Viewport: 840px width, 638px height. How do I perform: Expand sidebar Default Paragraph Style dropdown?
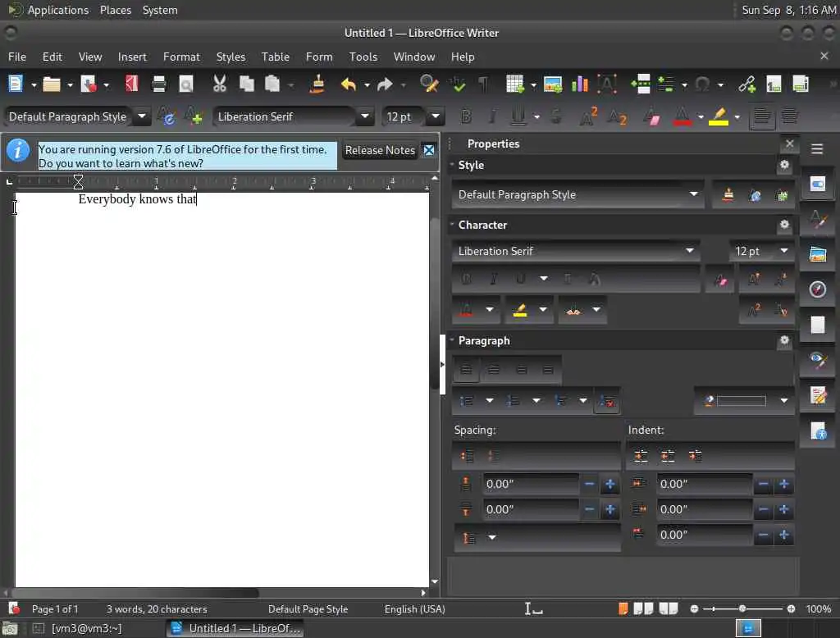click(x=694, y=194)
